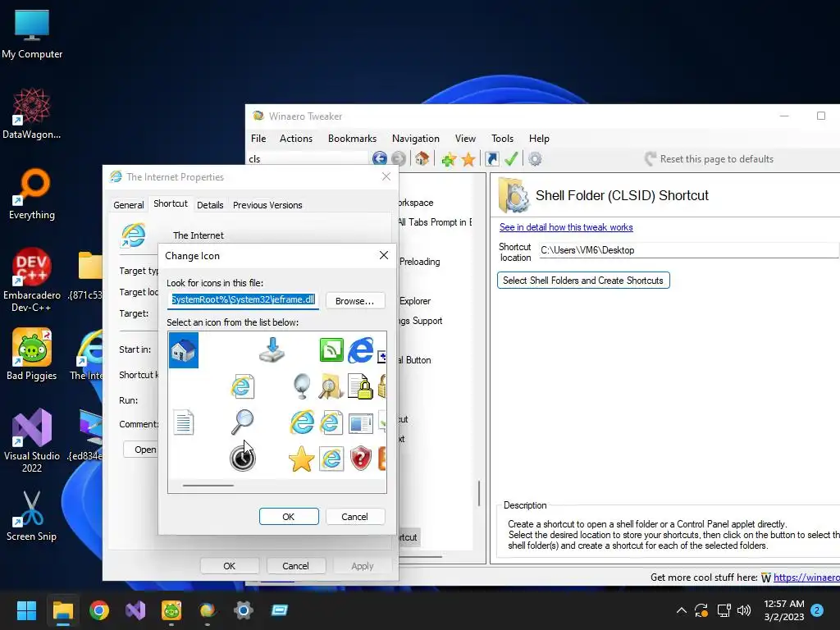Click the Shortcut location path field

coord(688,250)
